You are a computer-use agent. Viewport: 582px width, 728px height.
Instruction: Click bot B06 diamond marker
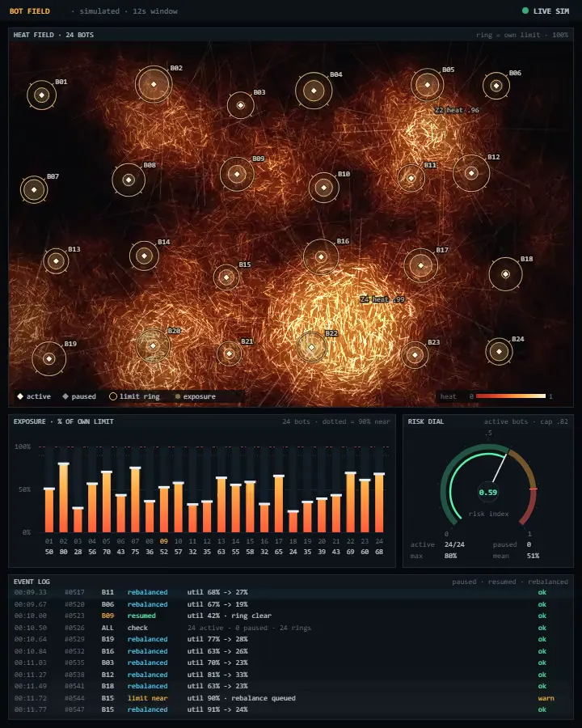(496, 86)
